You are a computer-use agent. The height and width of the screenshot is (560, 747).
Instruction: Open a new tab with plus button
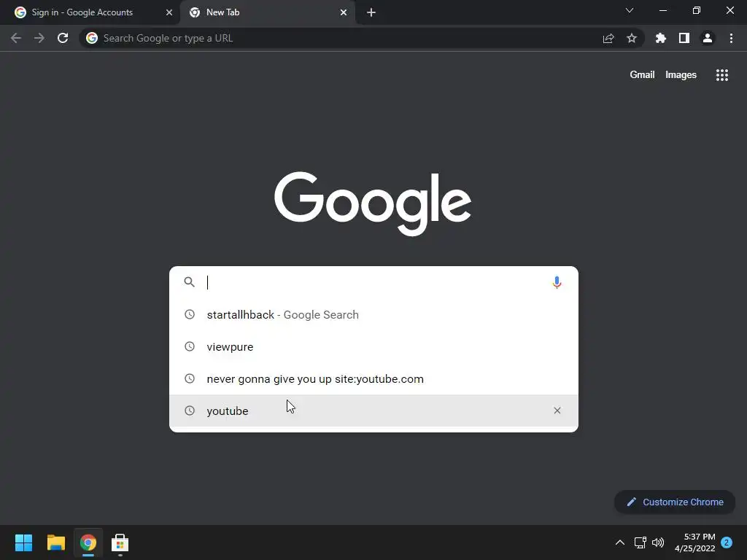(x=371, y=12)
